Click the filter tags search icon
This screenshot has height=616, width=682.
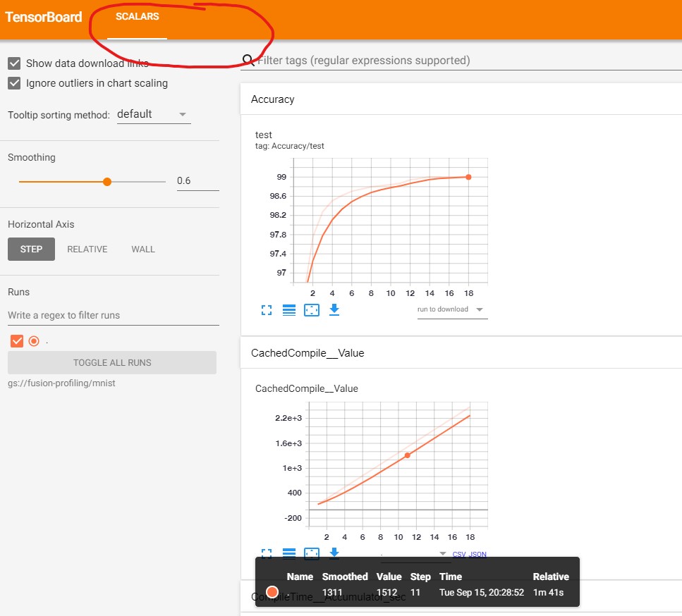click(x=248, y=60)
